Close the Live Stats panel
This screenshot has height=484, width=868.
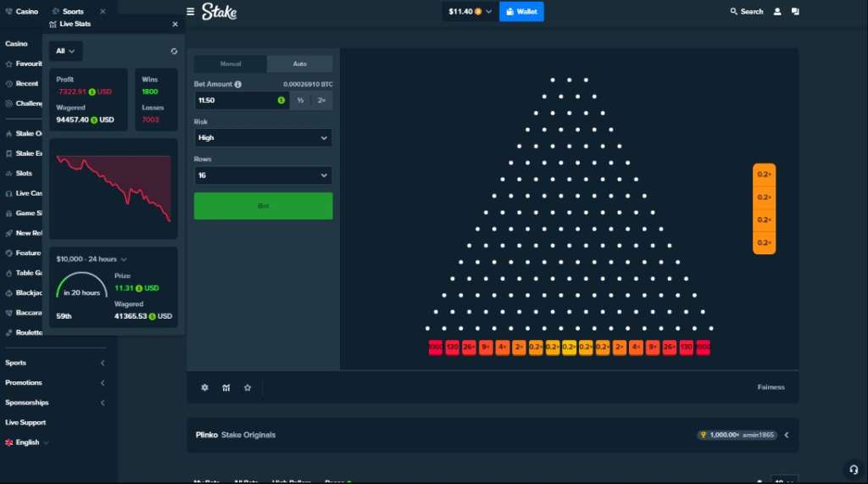tap(175, 24)
